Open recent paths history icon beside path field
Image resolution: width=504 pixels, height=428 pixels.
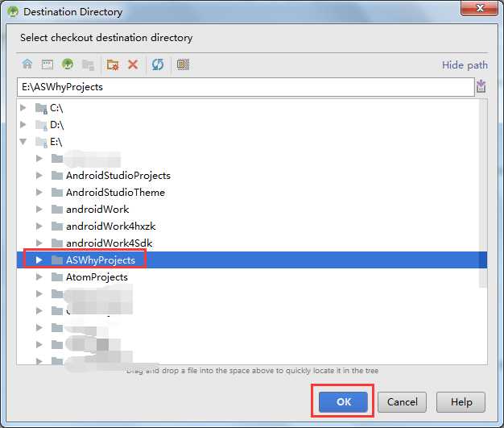coord(481,86)
